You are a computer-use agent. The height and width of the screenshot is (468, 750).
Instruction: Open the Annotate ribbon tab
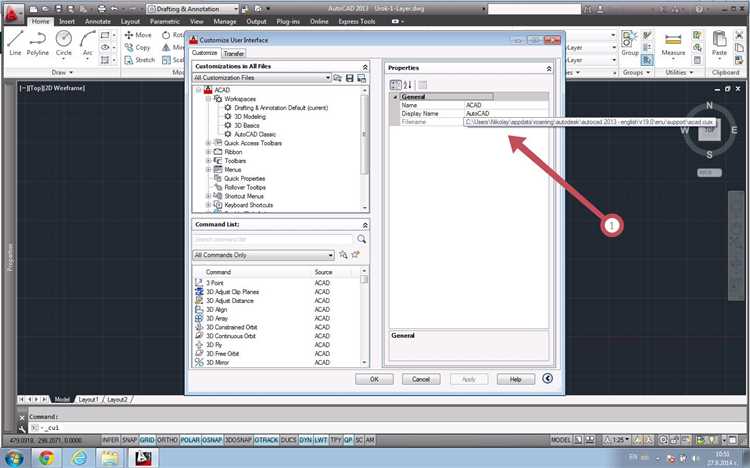[98, 21]
